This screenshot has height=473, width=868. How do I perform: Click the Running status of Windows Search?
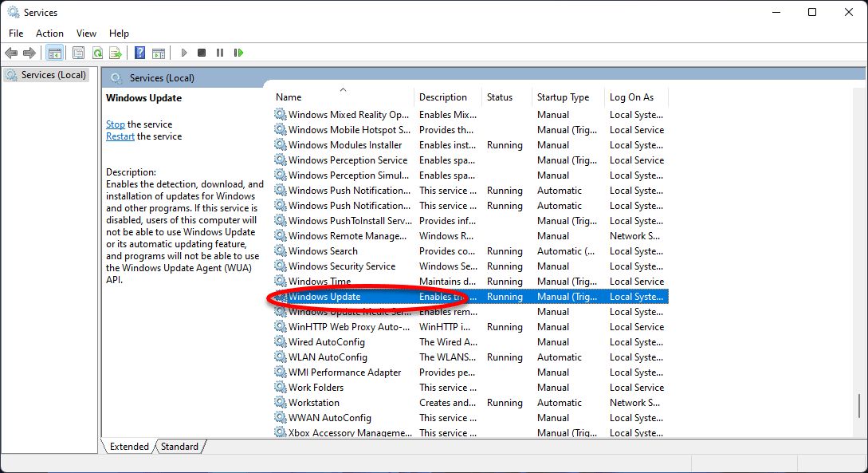point(505,251)
